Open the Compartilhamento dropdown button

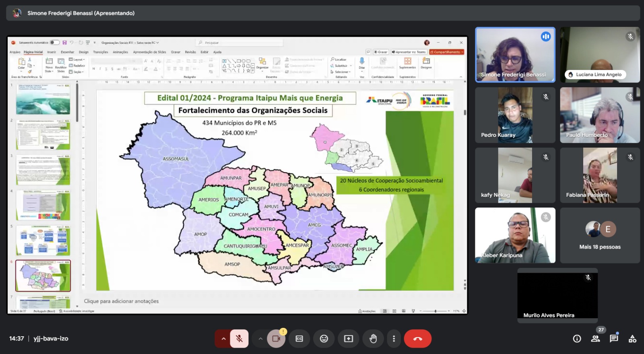click(x=447, y=52)
